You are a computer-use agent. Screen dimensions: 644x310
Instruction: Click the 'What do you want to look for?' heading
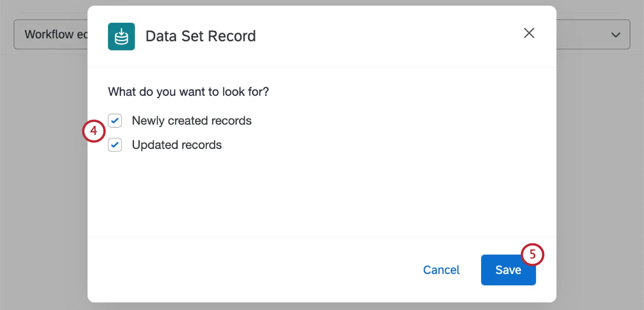tap(188, 91)
